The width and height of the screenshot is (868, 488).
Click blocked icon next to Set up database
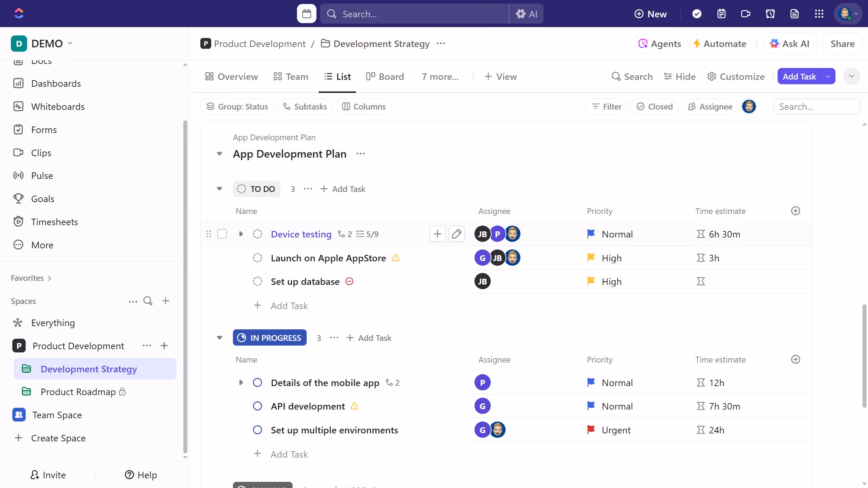pyautogui.click(x=349, y=281)
